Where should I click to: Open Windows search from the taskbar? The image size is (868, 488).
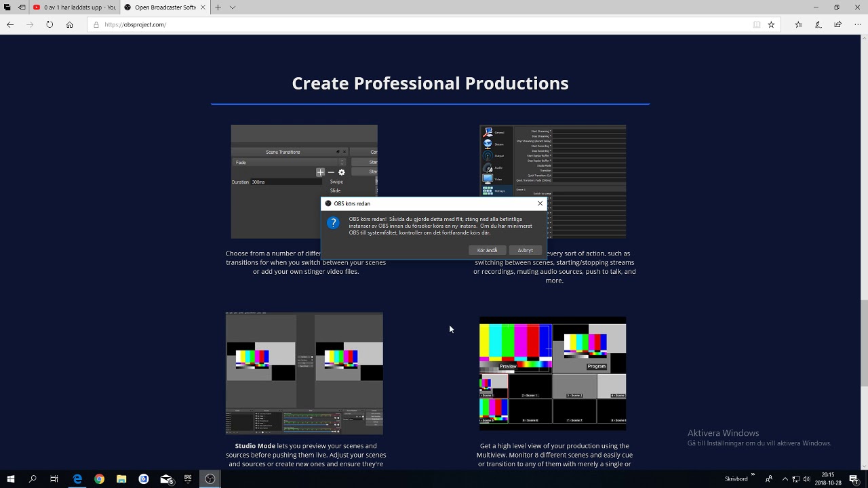point(33,479)
